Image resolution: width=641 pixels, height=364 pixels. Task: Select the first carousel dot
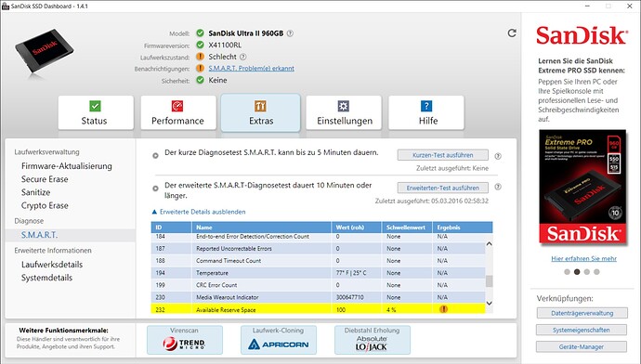pos(567,272)
